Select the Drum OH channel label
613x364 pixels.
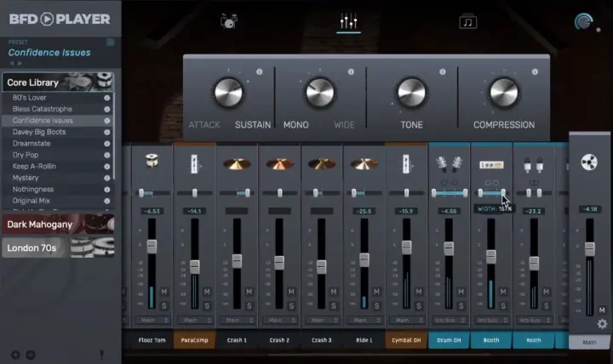pos(449,340)
